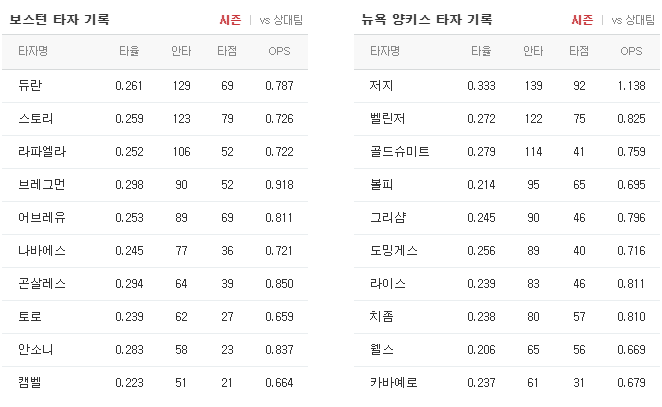Click 캠벨 in Boston list
This screenshot has height=407, width=662.
pyautogui.click(x=30, y=382)
